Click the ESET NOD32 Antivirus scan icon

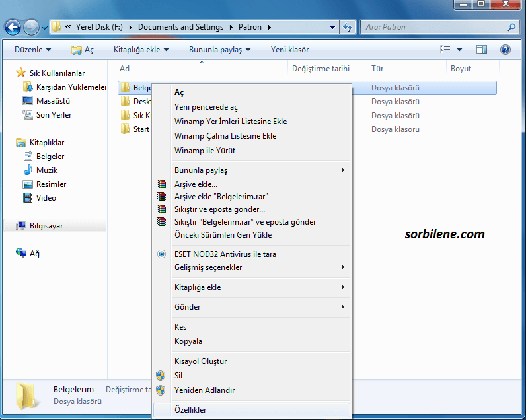coord(161,254)
